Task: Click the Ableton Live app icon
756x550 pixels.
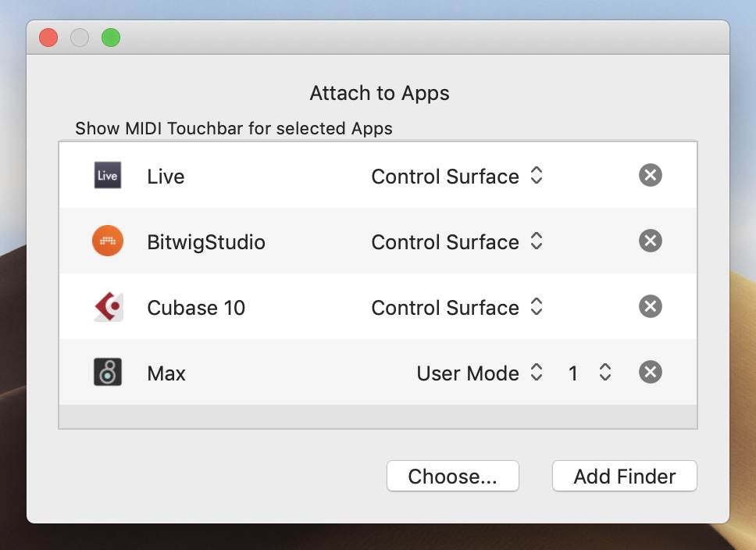Action: [x=107, y=176]
